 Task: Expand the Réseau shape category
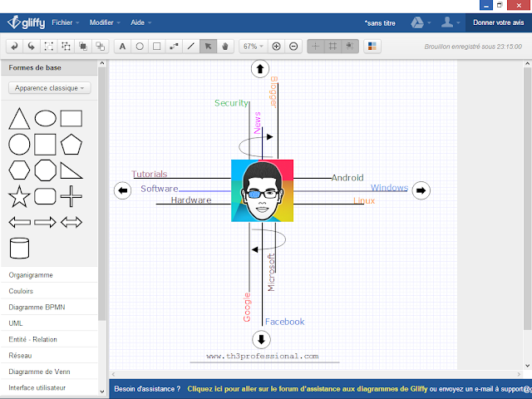[x=49, y=356]
